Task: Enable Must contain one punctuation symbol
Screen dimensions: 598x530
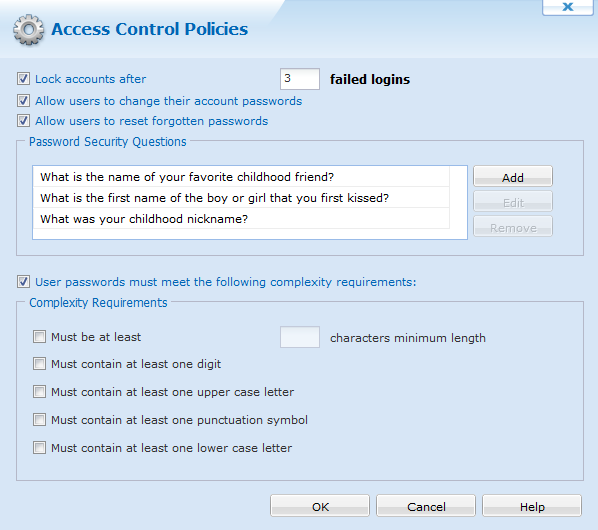Action: pyautogui.click(x=39, y=420)
